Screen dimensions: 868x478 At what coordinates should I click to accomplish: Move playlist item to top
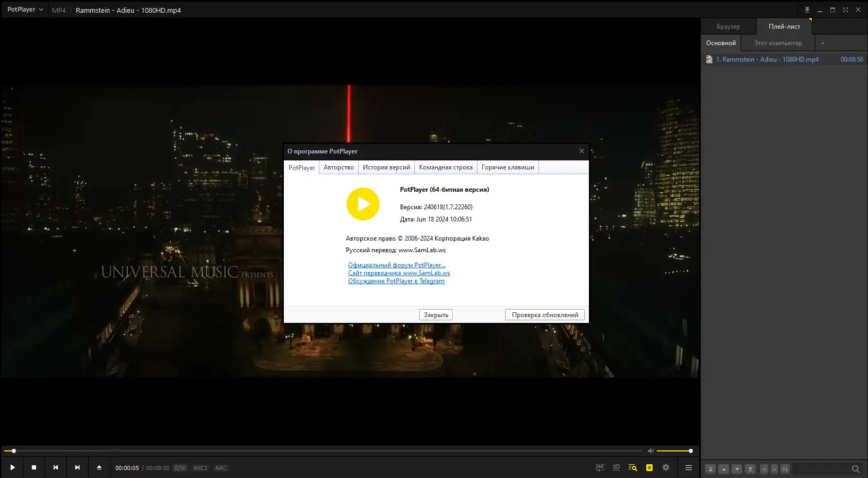point(710,469)
